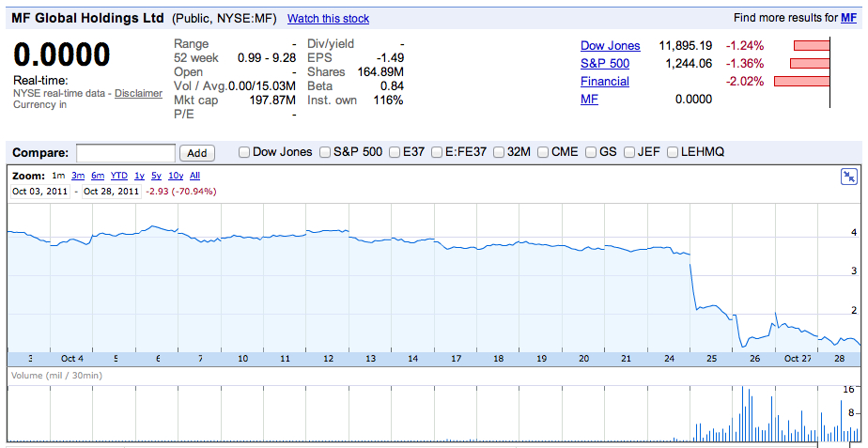Image resolution: width=868 pixels, height=448 pixels.
Task: Click the Oct 03, 2011 start date field
Action: tap(41, 192)
